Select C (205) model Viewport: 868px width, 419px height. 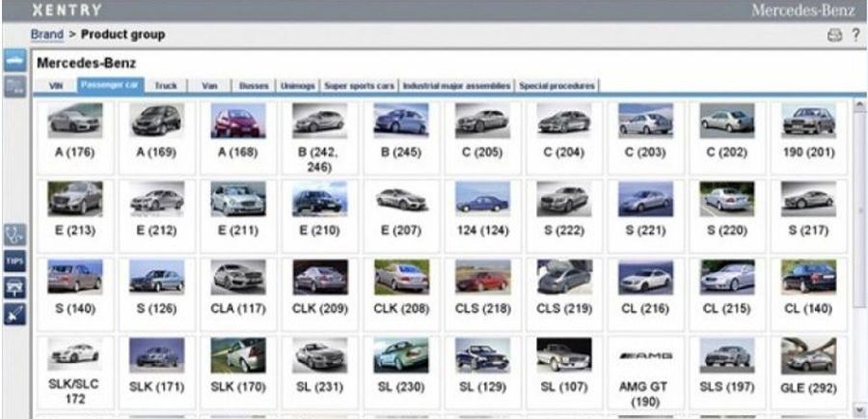point(483,137)
